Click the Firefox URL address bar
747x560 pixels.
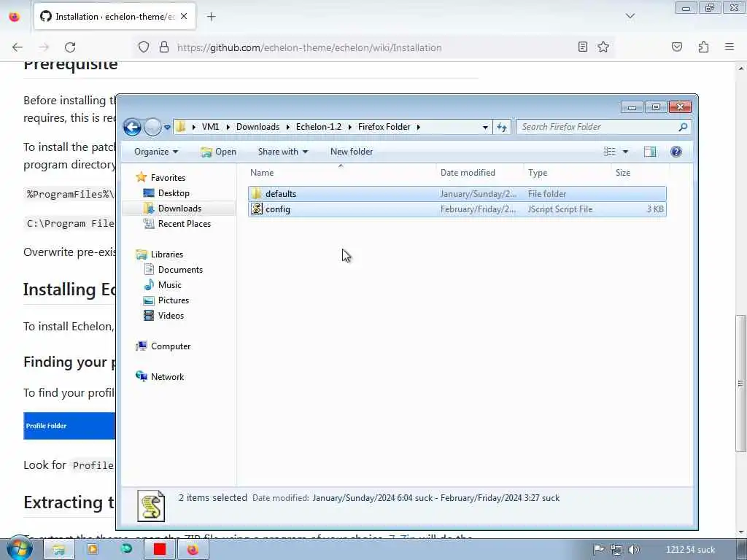coord(373,47)
